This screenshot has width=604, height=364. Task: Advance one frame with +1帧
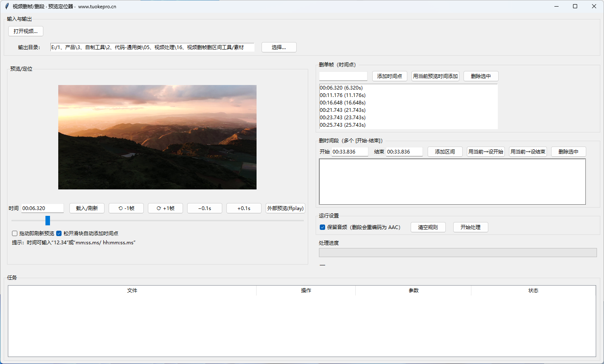pyautogui.click(x=165, y=208)
